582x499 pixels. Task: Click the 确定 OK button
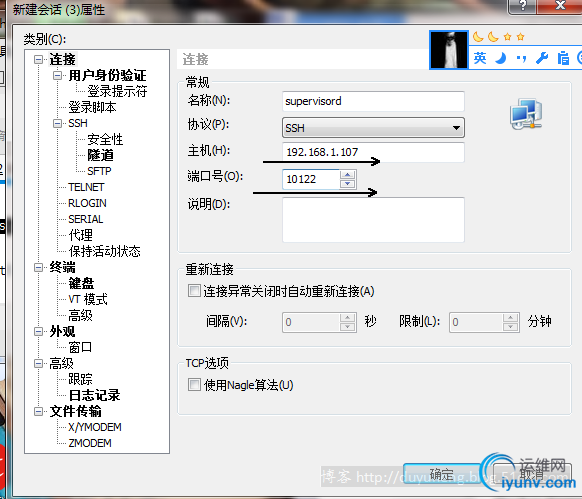[441, 474]
